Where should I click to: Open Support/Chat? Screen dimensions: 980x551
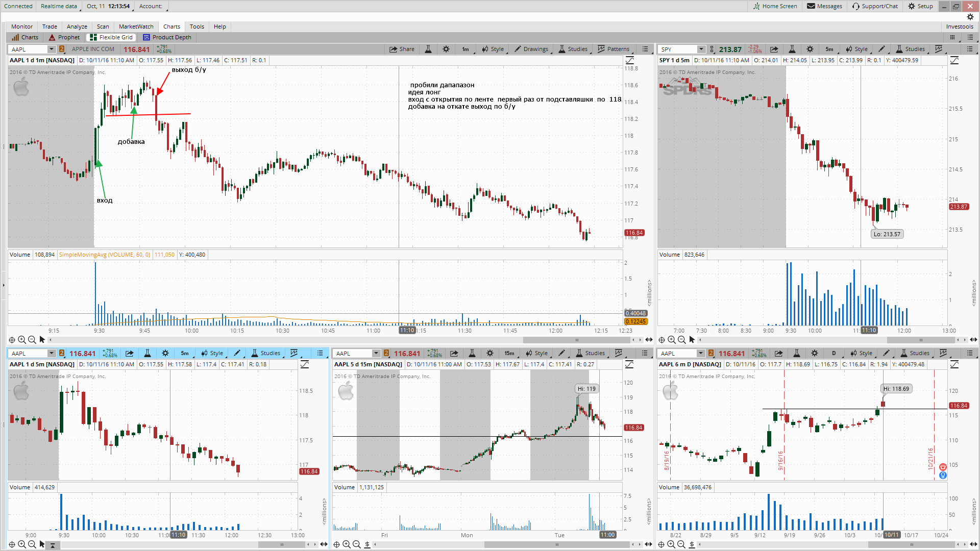tap(875, 6)
